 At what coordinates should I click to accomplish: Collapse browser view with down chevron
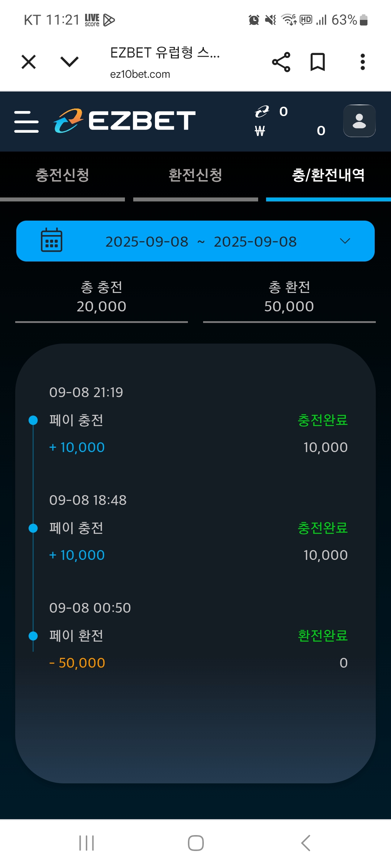point(69,62)
